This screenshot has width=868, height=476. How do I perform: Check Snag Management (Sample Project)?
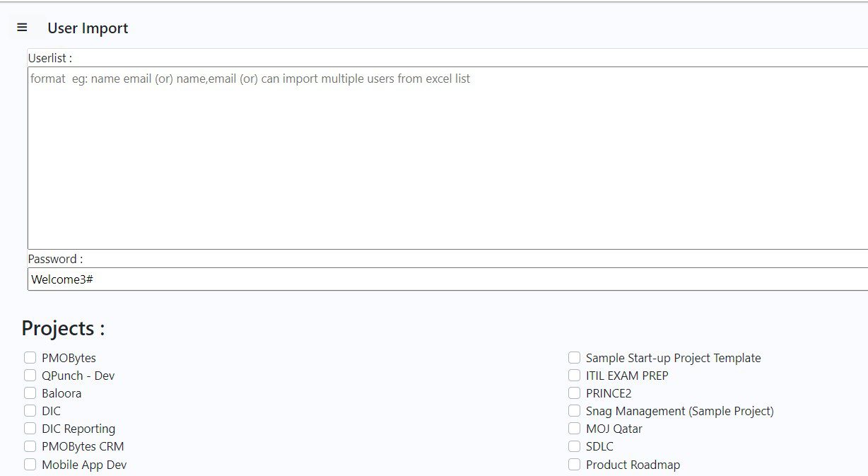click(x=574, y=410)
